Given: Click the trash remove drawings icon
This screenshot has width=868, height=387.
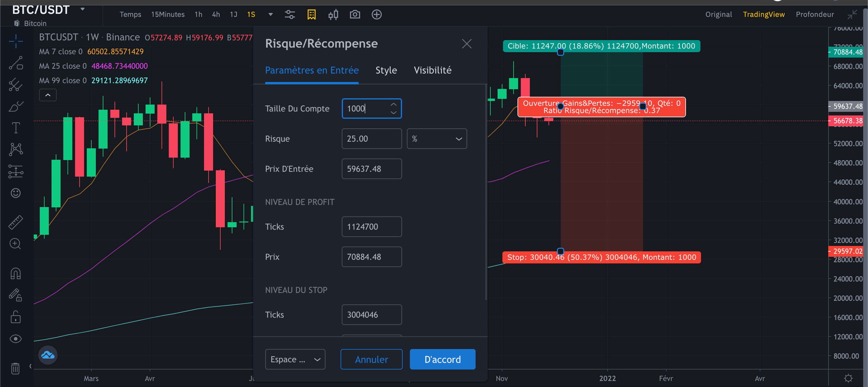Looking at the screenshot, I should tap(15, 368).
